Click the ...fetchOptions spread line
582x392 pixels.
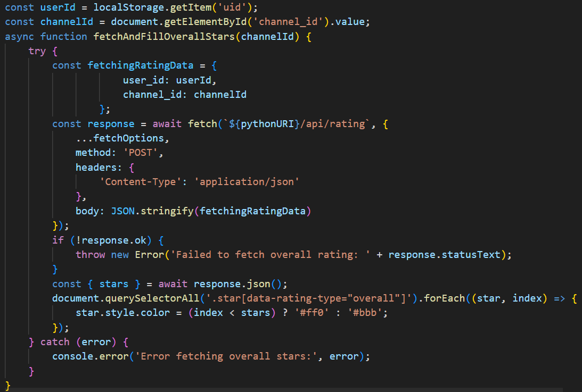[122, 138]
